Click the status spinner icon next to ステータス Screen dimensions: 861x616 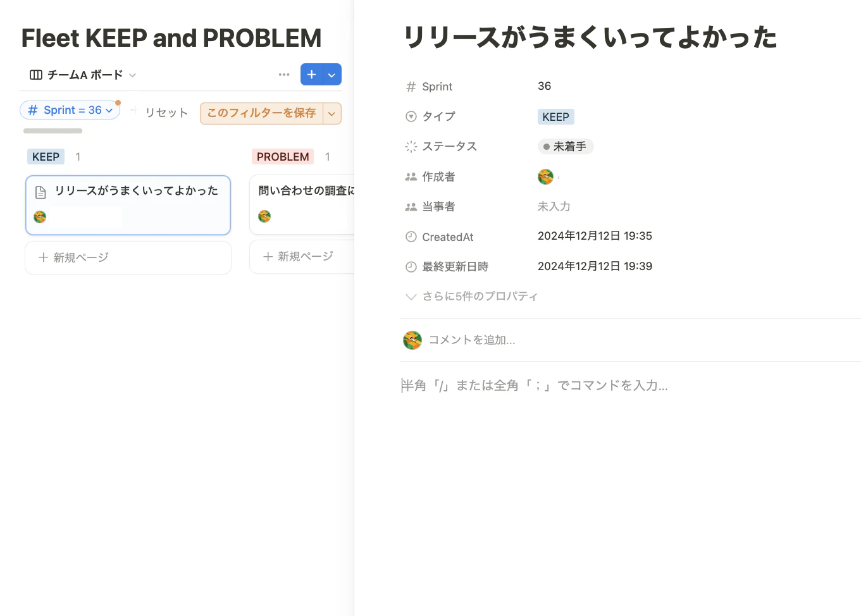tap(411, 146)
